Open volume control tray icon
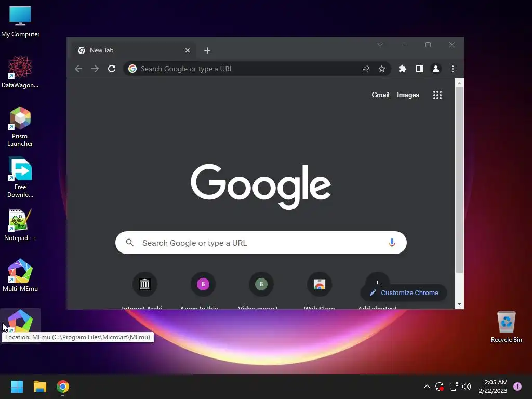This screenshot has height=399, width=532. (467, 387)
